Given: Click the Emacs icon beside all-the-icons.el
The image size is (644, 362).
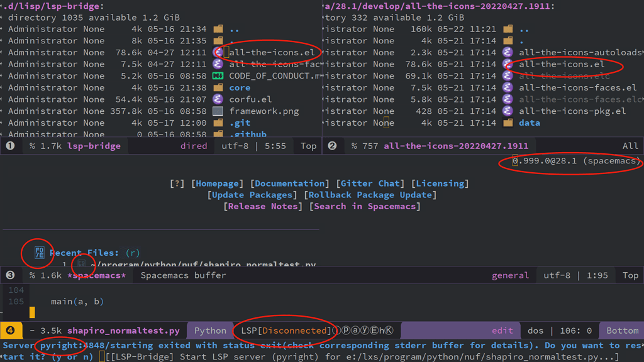Looking at the screenshot, I should (x=217, y=52).
